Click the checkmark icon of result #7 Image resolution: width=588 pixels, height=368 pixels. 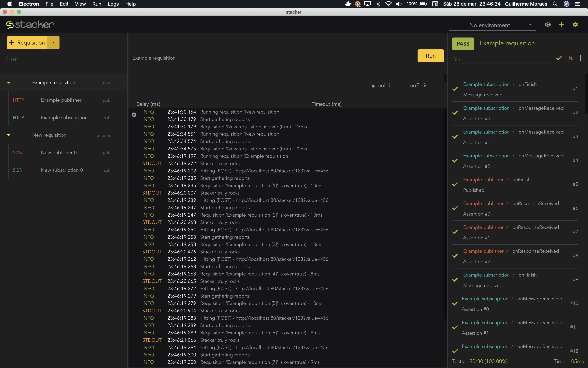click(455, 232)
